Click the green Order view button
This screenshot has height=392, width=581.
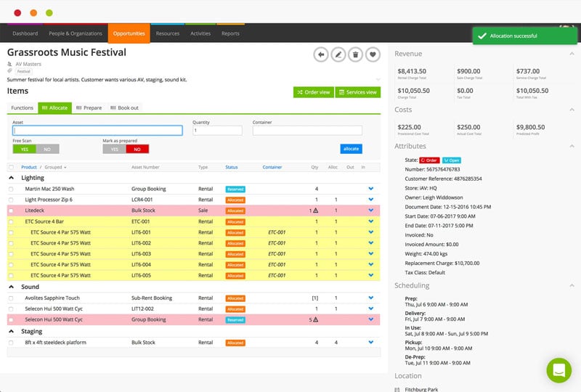click(313, 92)
